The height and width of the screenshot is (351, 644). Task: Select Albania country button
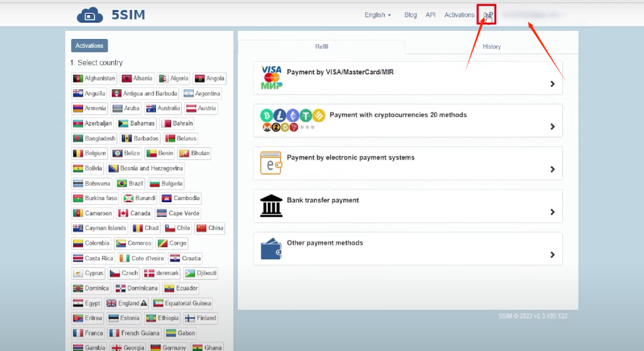(137, 78)
